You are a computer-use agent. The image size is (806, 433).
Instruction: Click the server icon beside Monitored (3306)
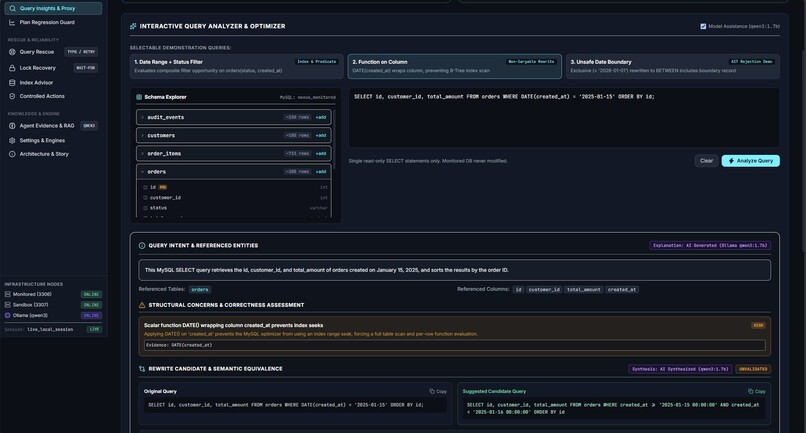pos(8,294)
